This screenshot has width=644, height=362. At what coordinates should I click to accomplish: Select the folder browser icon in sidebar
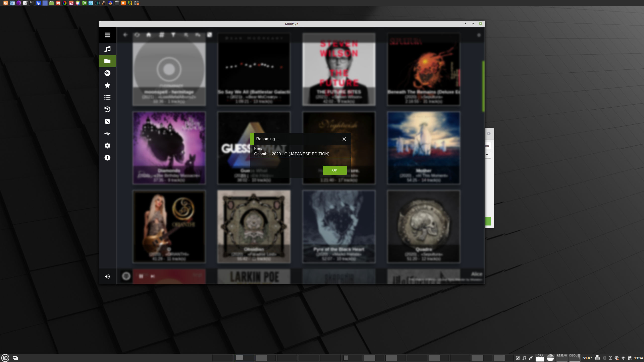click(107, 61)
